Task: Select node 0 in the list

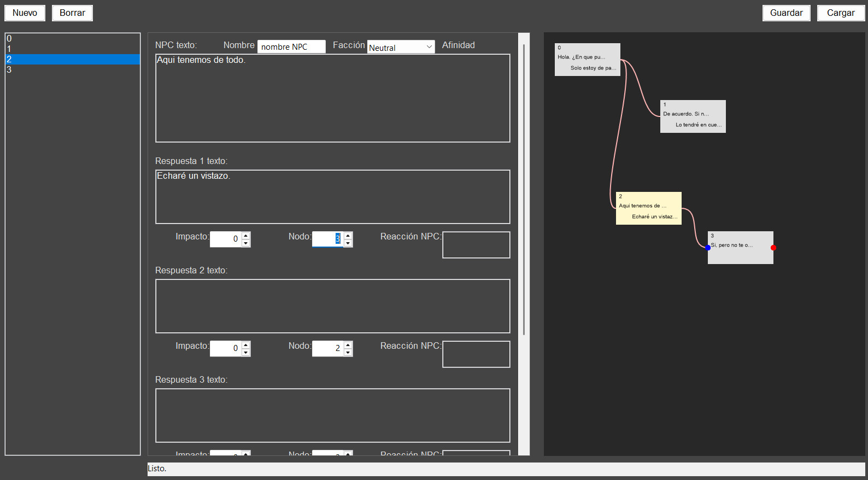Action: point(72,39)
